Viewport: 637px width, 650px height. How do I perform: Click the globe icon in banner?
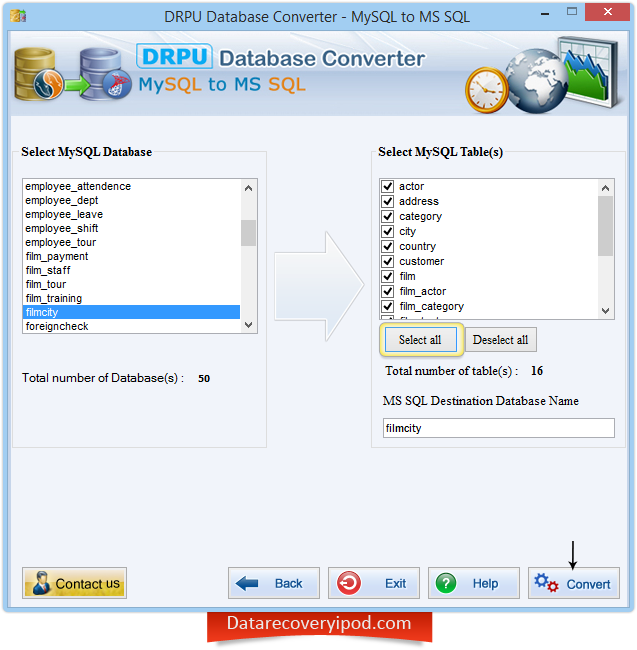coord(537,81)
